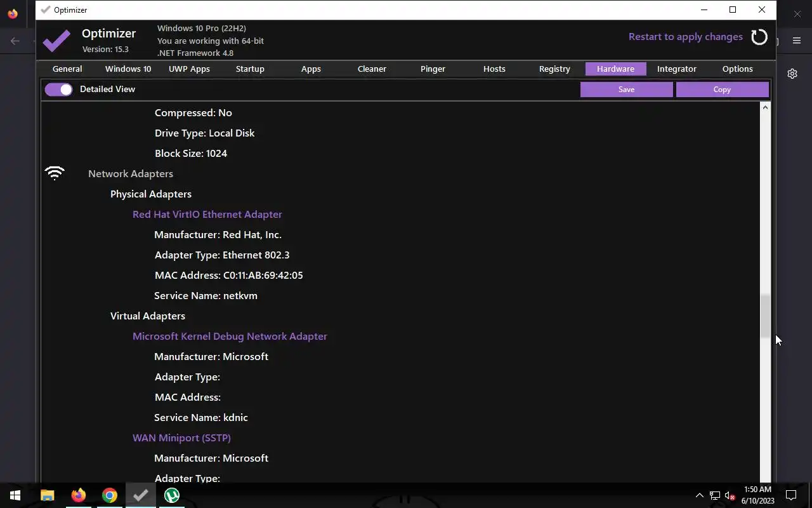Click Windows 10 Pro (22H2) text
Viewport: 812px width, 508px height.
click(202, 28)
